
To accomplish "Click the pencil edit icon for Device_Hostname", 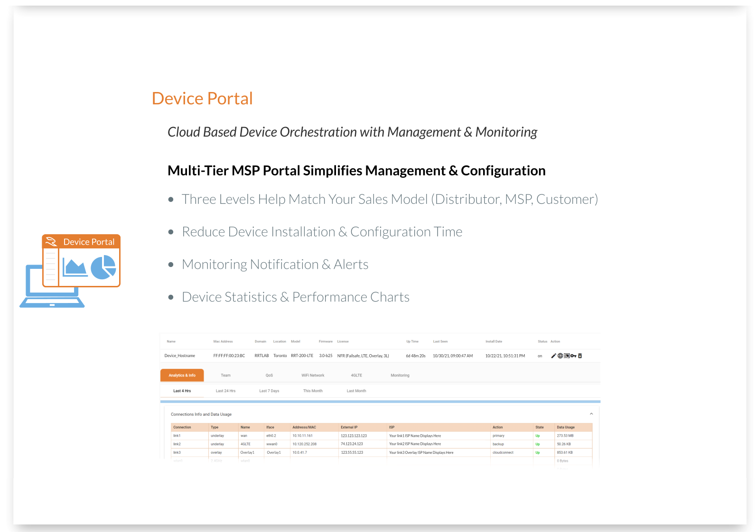I will click(553, 356).
